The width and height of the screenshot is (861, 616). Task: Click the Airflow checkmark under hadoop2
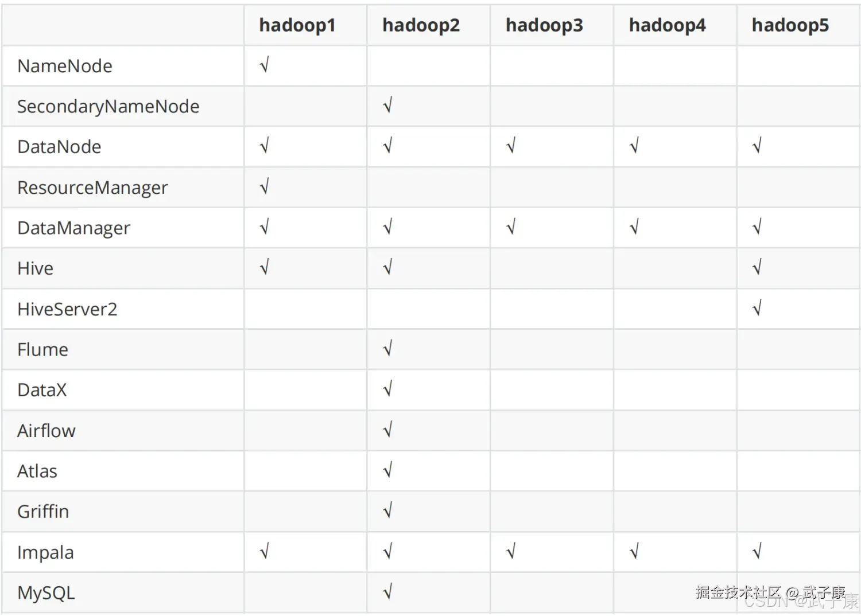tap(388, 430)
